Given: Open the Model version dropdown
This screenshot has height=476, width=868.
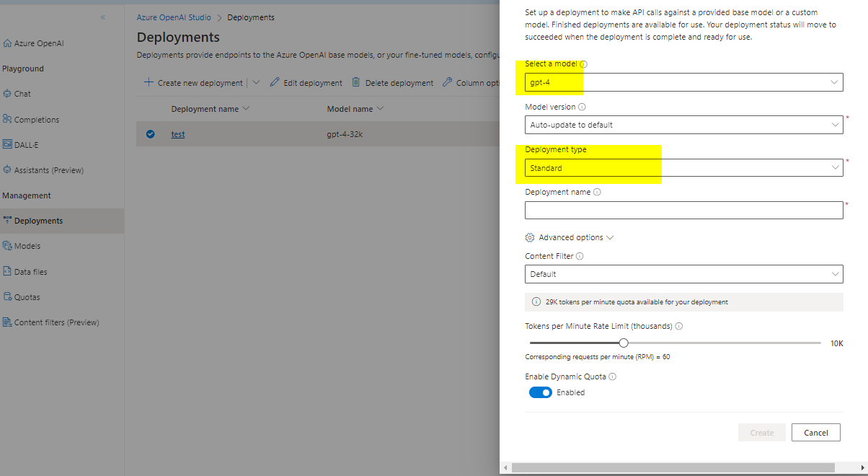Looking at the screenshot, I should [683, 124].
